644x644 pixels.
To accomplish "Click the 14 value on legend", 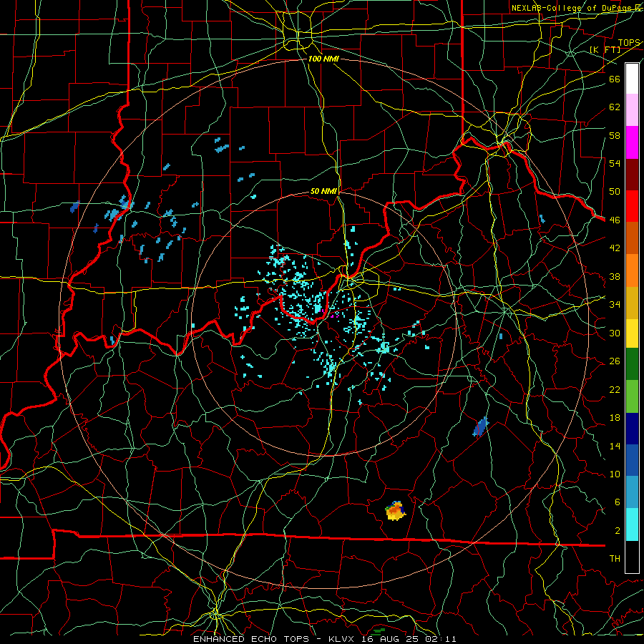I will pos(615,446).
